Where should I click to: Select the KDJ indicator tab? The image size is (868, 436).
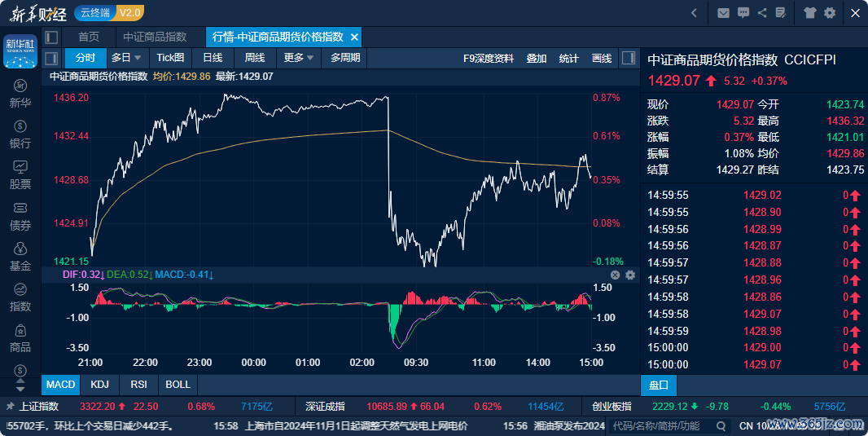click(x=99, y=385)
